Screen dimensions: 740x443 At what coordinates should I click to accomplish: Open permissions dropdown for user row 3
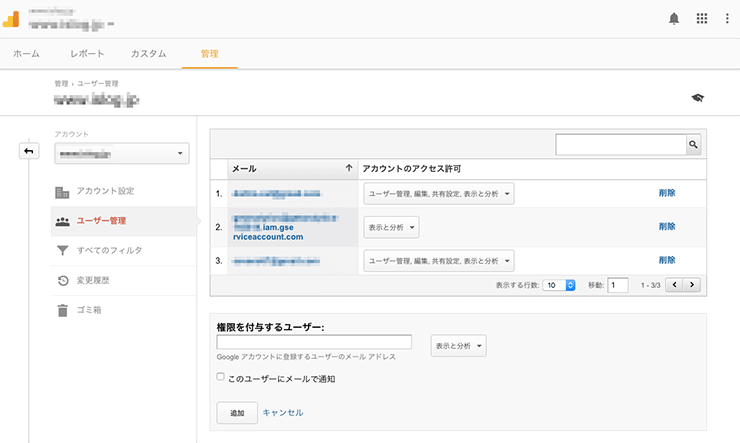[x=439, y=261]
